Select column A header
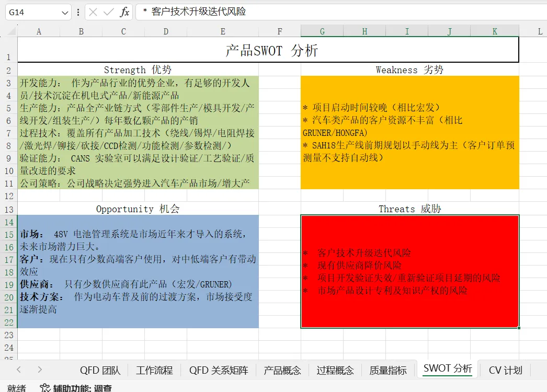 point(39,31)
